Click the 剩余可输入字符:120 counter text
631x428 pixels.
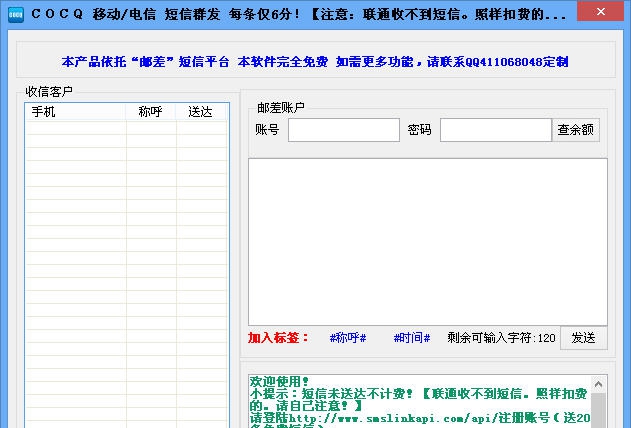(501, 338)
